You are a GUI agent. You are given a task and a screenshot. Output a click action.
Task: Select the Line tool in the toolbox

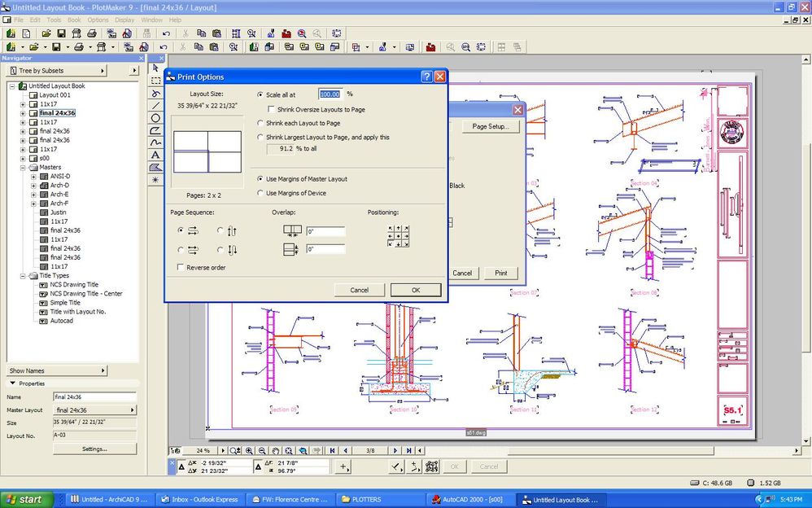click(x=155, y=105)
